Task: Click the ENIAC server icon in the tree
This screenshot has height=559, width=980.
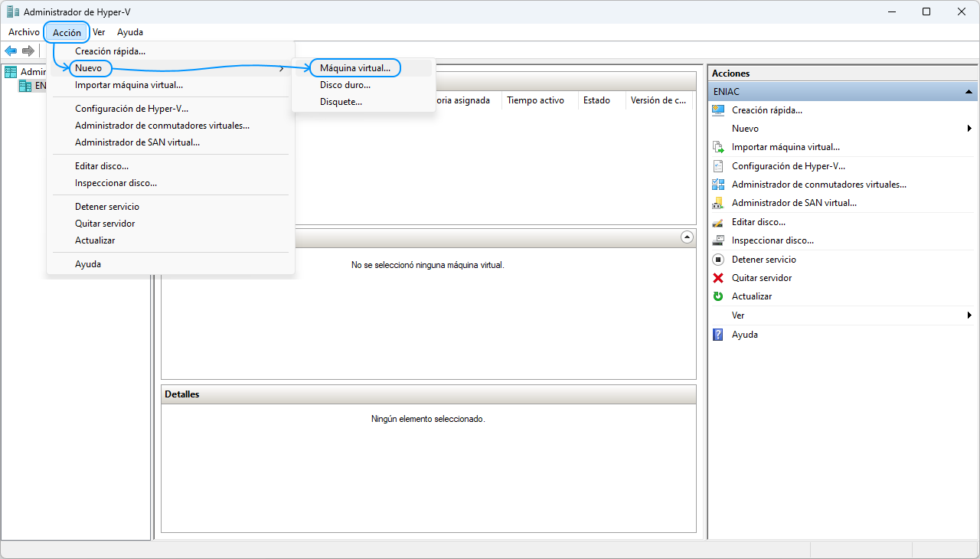Action: (x=25, y=86)
